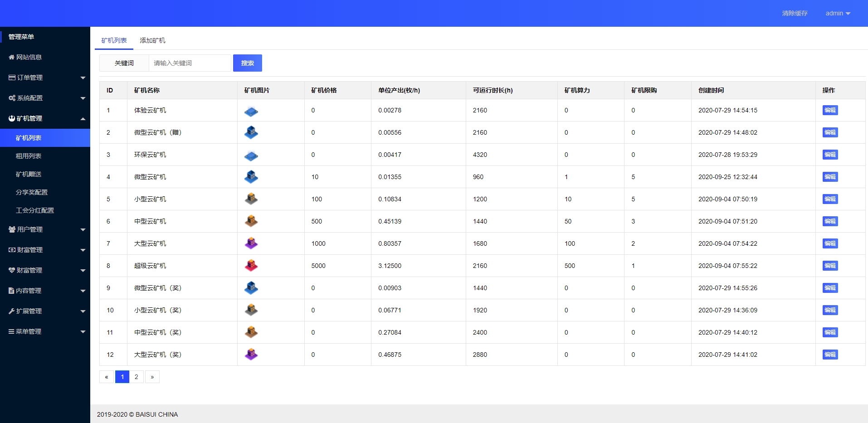Open the admin user dropdown
The height and width of the screenshot is (423, 868).
pyautogui.click(x=838, y=13)
